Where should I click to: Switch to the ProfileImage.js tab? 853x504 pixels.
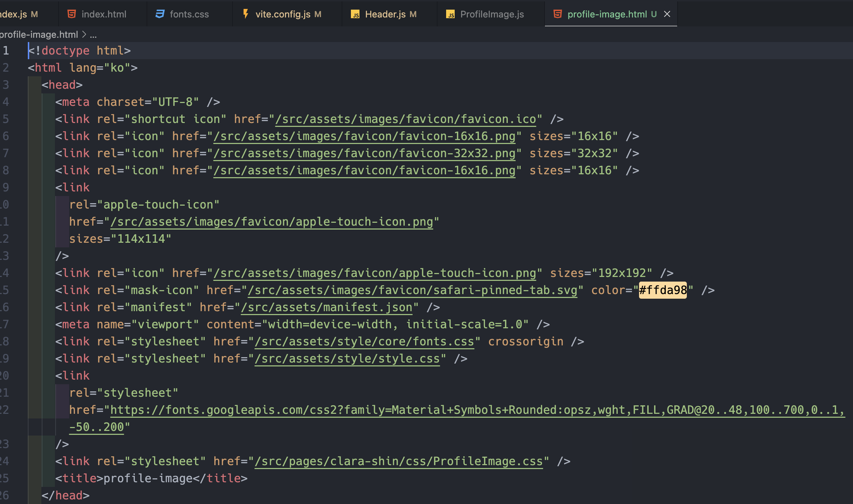492,14
